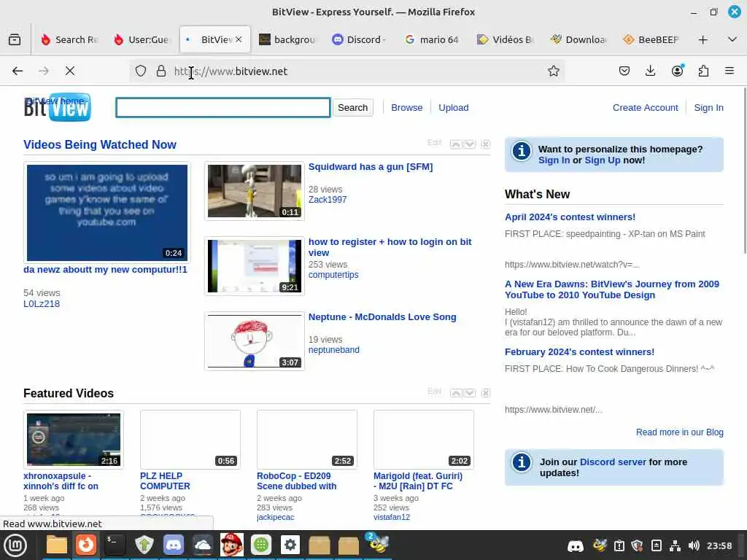Stop page loading with the X button
747x560 pixels.
tap(70, 71)
